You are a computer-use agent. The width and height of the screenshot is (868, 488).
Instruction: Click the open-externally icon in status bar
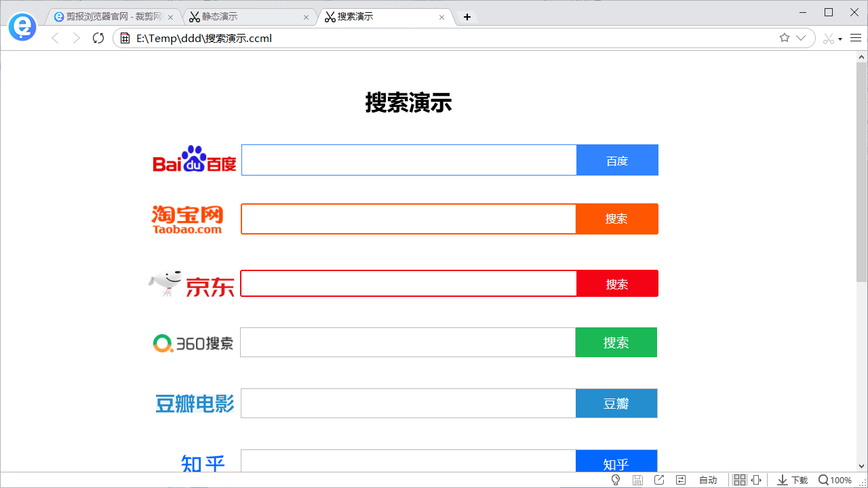[x=659, y=480]
